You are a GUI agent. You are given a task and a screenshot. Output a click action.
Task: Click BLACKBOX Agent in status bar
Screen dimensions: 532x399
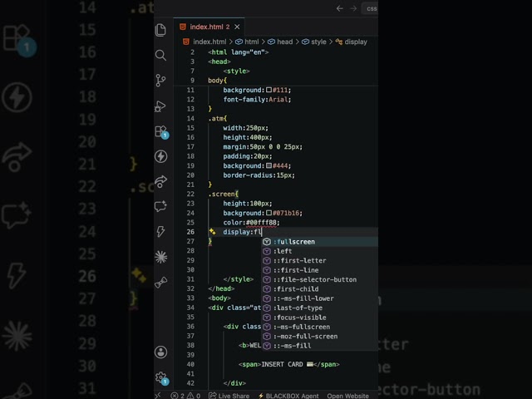tap(288, 396)
